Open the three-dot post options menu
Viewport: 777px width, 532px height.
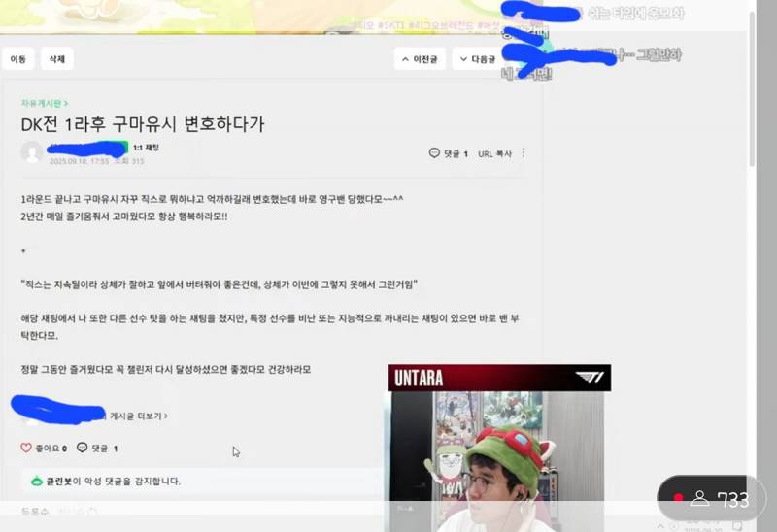pyautogui.click(x=524, y=153)
